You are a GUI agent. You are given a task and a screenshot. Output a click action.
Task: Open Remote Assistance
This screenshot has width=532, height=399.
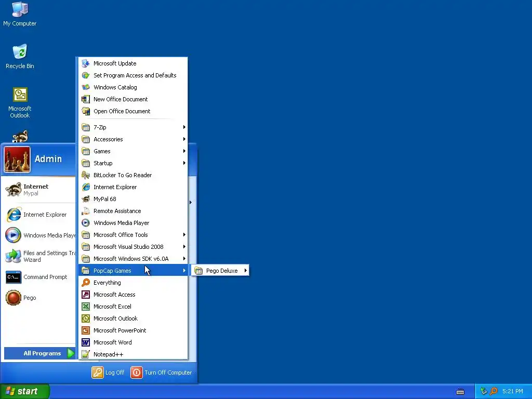[132, 211]
